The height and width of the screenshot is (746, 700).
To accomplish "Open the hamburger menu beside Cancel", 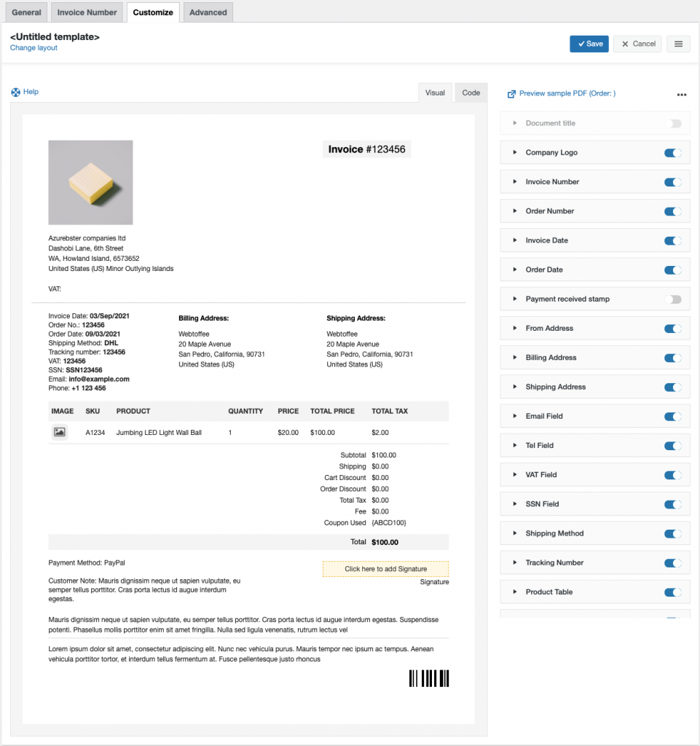I will (678, 44).
